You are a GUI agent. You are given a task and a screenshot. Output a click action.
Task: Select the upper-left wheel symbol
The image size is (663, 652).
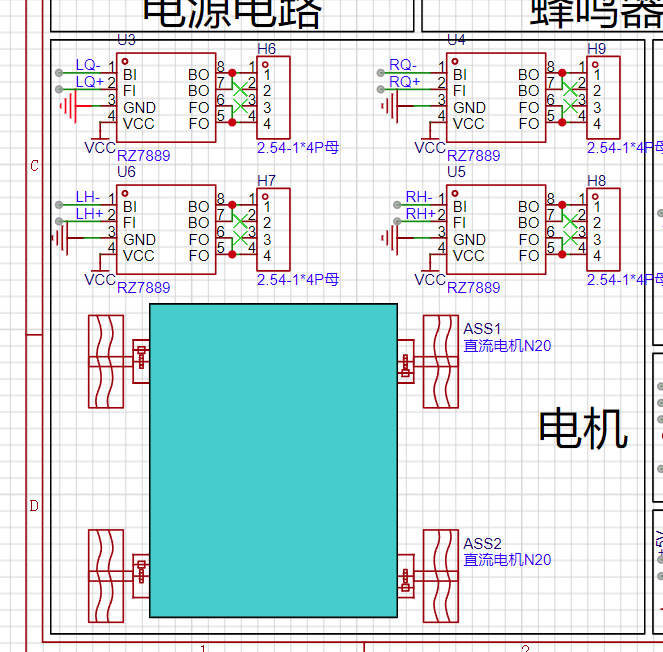106,362
